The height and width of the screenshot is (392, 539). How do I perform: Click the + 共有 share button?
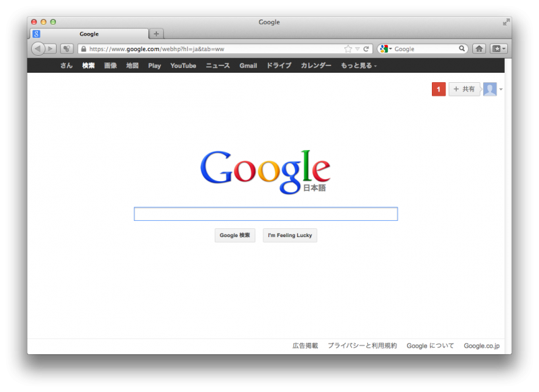[x=464, y=89]
